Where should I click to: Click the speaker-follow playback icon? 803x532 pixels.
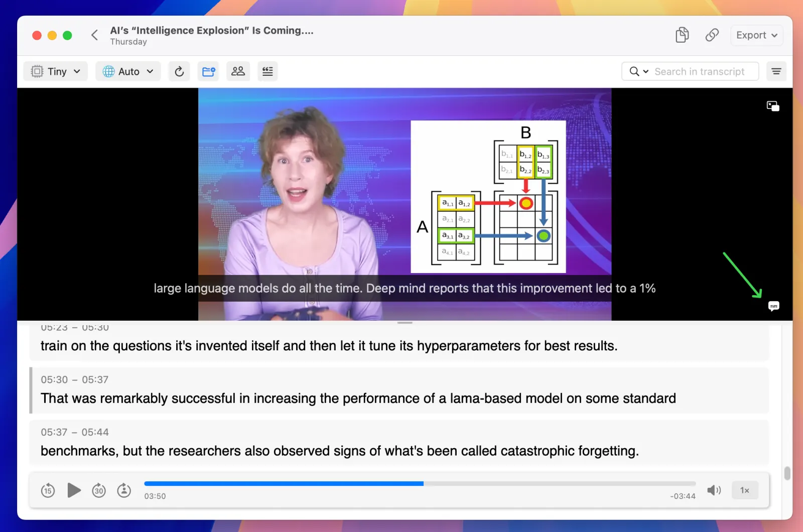(x=124, y=490)
